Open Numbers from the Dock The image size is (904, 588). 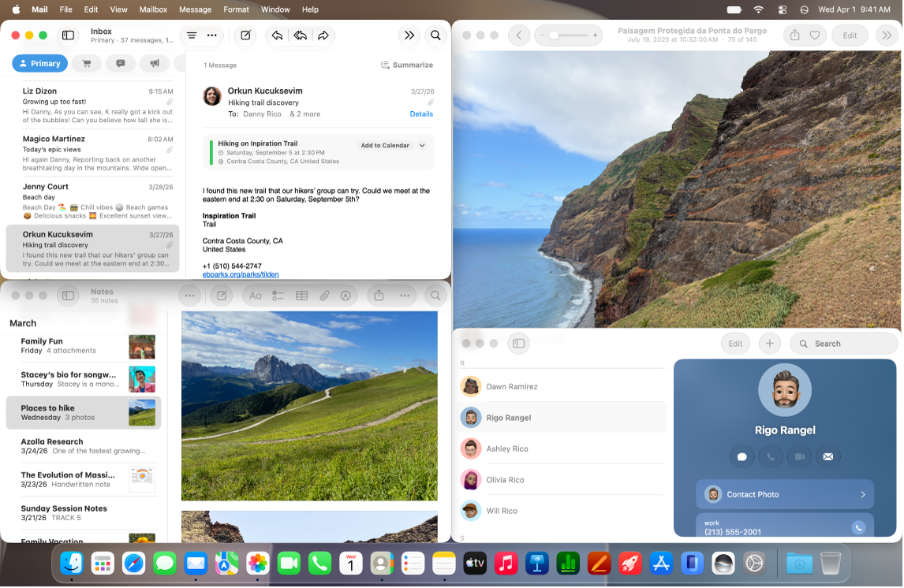point(568,564)
